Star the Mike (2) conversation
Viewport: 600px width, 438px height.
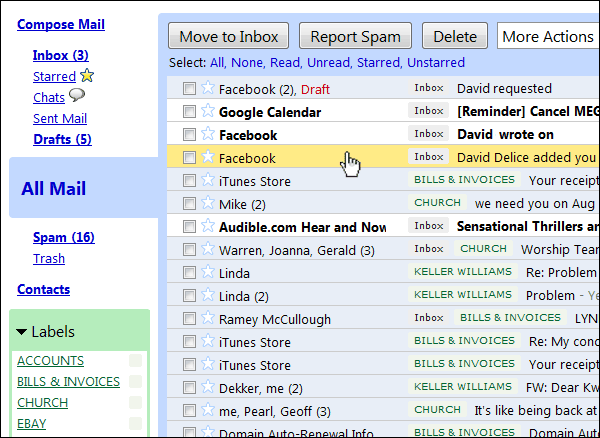208,203
